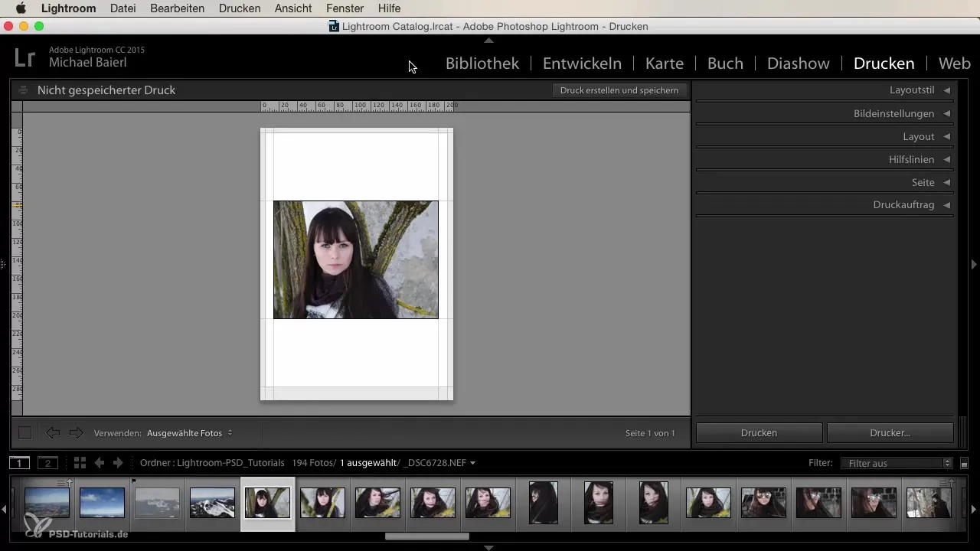Hide the right panel group with the edge arrow
Screen dimensions: 980x551
(974, 264)
